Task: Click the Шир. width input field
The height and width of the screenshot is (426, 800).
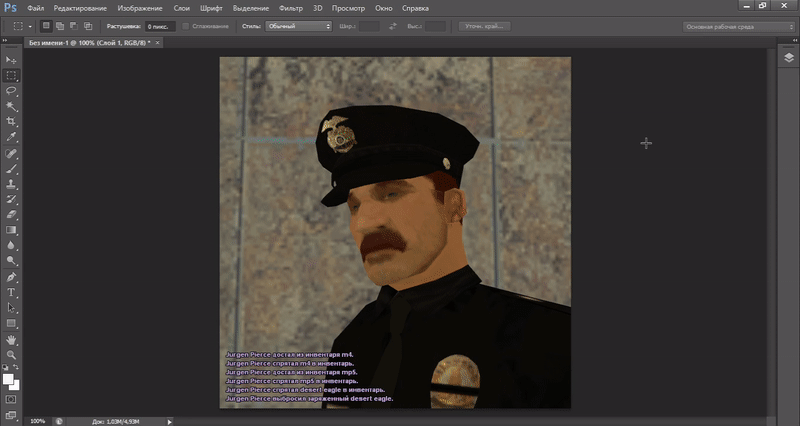Action: 369,26
